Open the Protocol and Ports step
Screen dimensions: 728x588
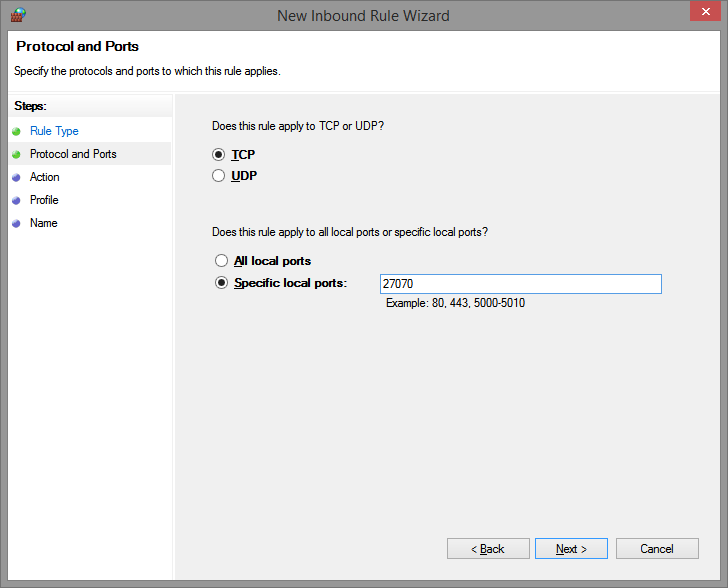pos(73,154)
